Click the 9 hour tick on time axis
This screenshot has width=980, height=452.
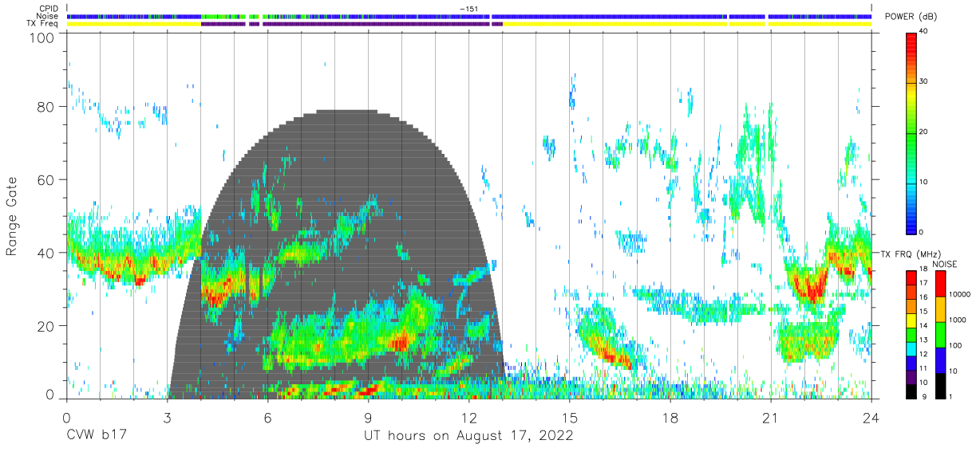[368, 417]
